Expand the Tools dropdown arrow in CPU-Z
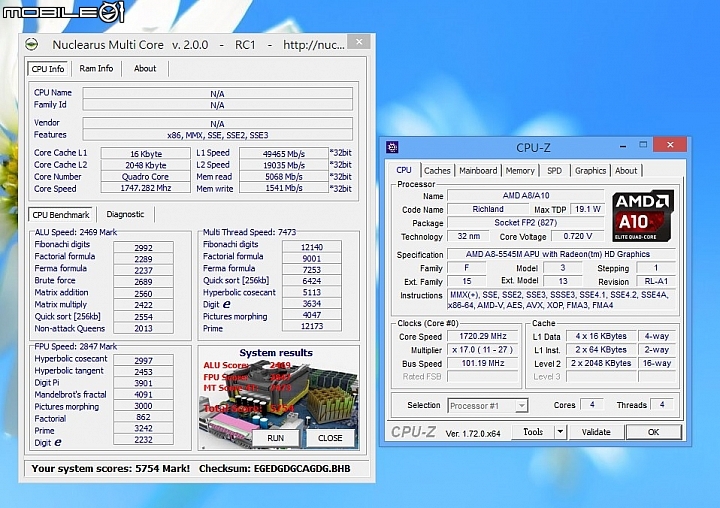Viewport: 720px width, 508px height. (x=560, y=432)
